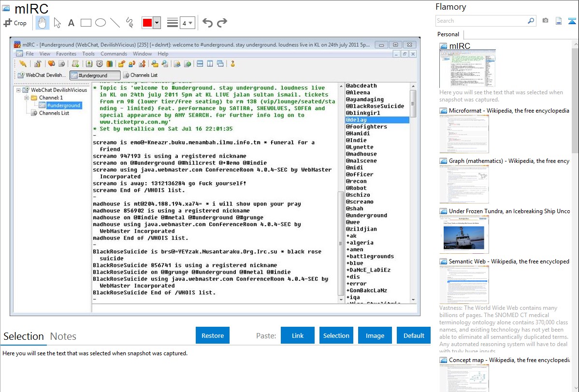Screen dimensions: 579x392
Task: Open the Favorites menu in mIRC
Action: tap(66, 54)
